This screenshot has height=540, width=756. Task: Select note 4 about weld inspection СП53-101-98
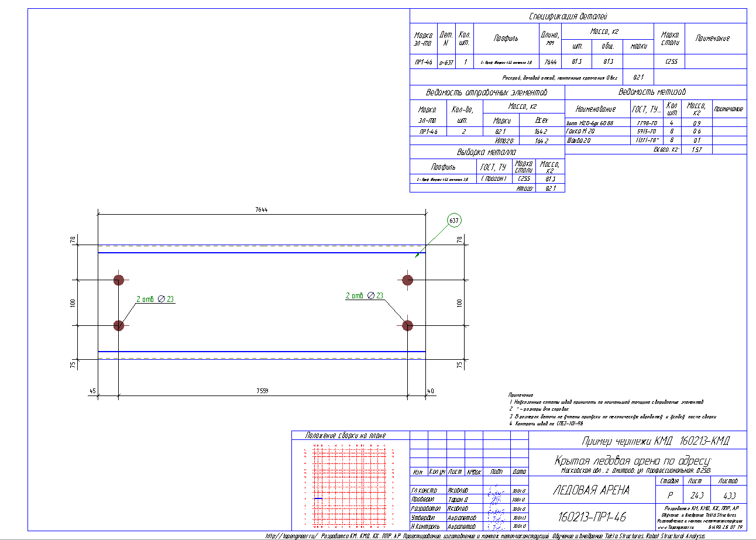(x=546, y=422)
